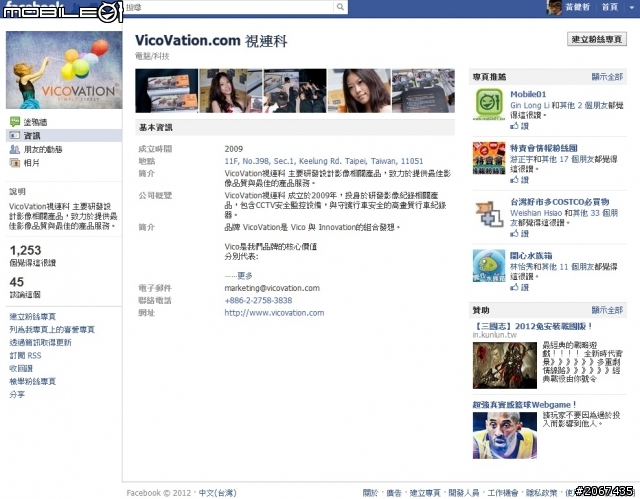This screenshot has height=499, width=640.
Task: Select the 資訊 info tab
Action: coord(64,135)
